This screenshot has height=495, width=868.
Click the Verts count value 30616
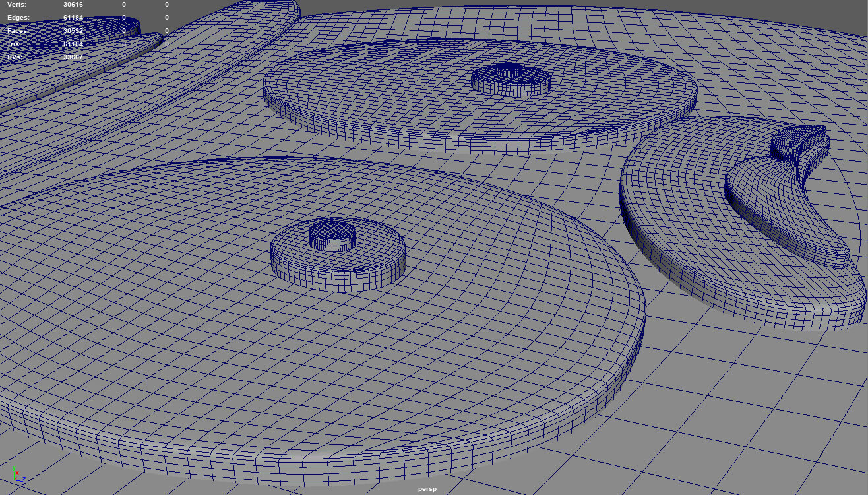73,5
